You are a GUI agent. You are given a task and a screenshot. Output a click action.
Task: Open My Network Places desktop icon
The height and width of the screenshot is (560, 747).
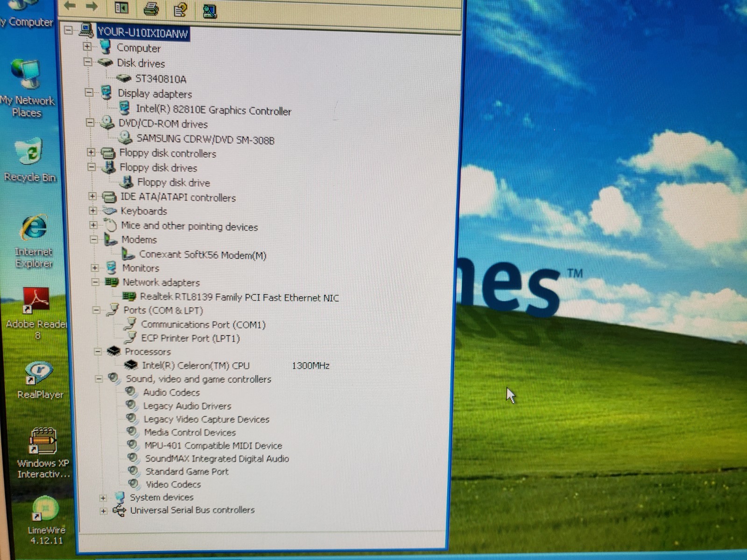27,89
